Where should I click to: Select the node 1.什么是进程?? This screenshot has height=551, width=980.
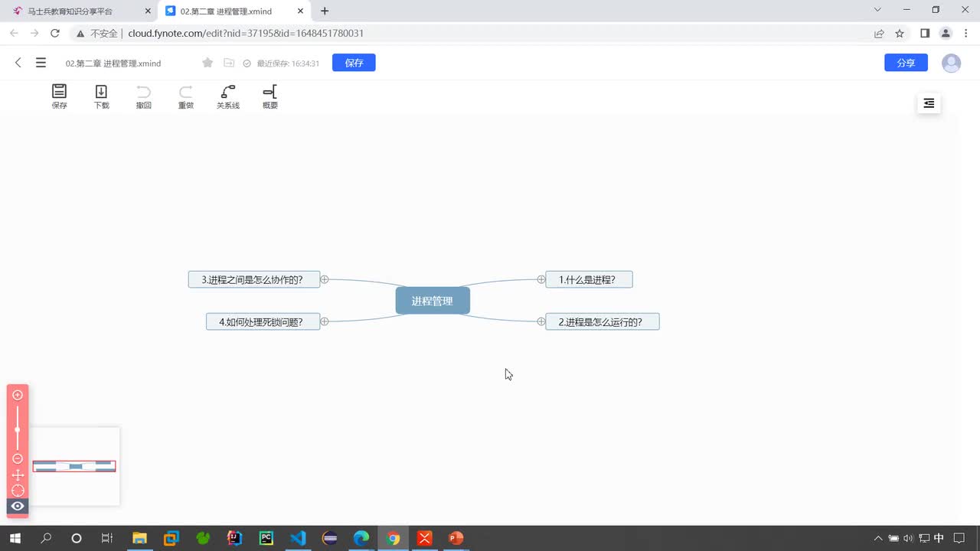589,279
